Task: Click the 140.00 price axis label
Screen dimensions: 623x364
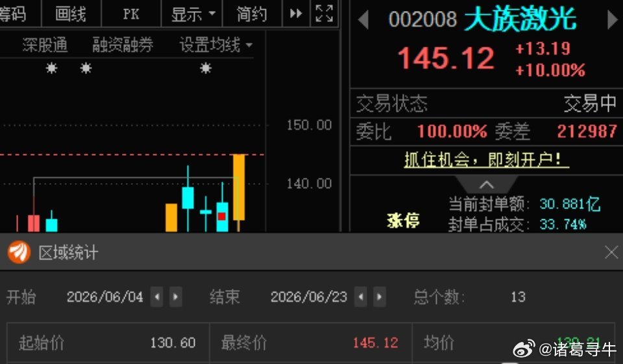Action: pos(309,184)
